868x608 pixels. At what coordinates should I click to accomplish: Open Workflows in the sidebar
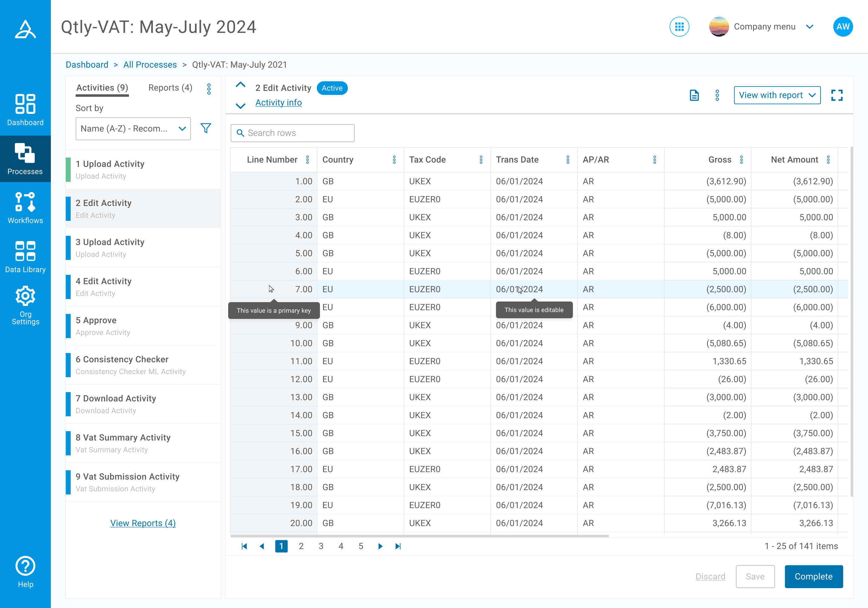coord(25,208)
